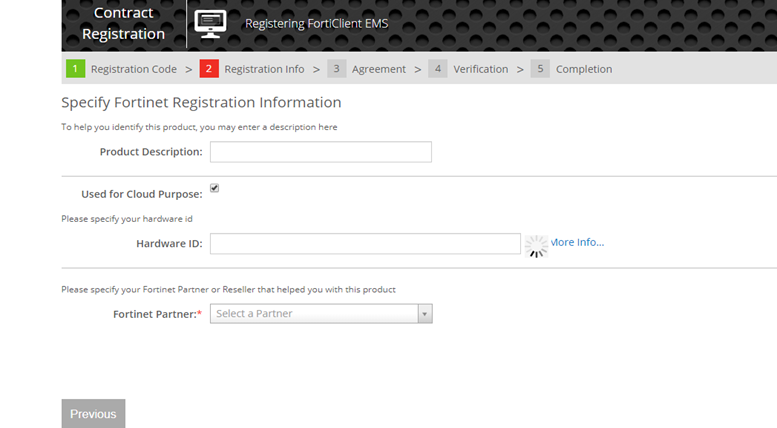This screenshot has width=777, height=428.
Task: Click the step 3 gray number badge
Action: (x=337, y=69)
